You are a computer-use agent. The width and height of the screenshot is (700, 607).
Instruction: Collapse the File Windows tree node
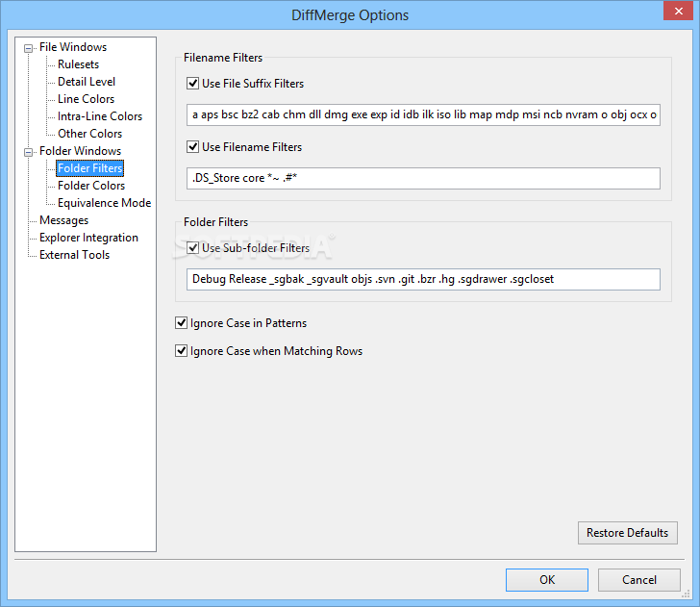tap(28, 48)
